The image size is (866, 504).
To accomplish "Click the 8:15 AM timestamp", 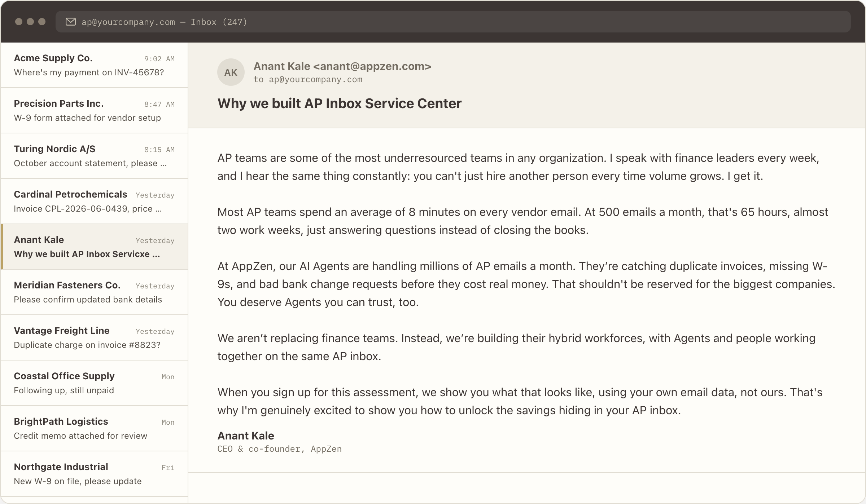I will click(x=159, y=150).
